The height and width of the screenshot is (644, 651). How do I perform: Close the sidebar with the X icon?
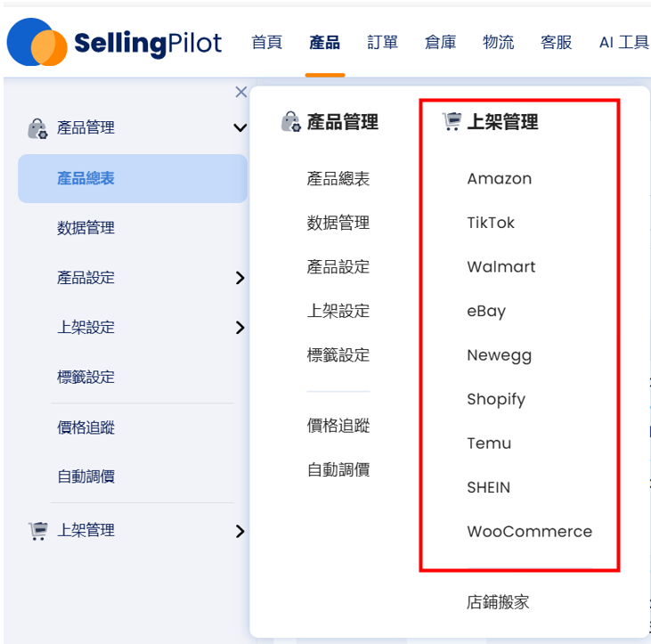click(241, 92)
